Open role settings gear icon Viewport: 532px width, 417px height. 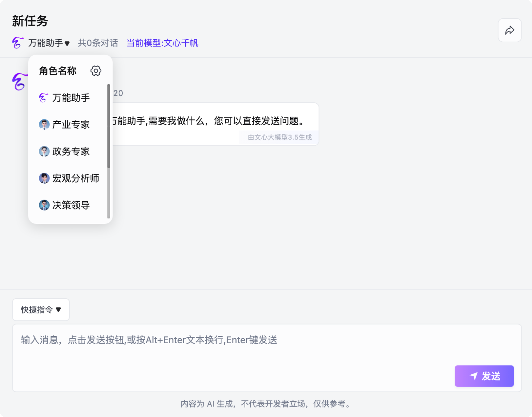[x=96, y=71]
